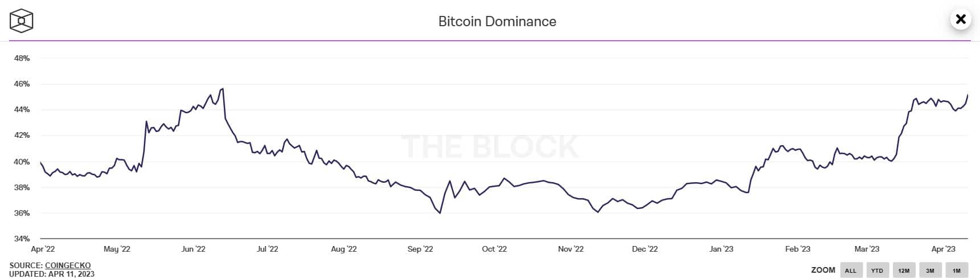This screenshot has height=279, width=980.
Task: Click The Block cube logo
Action: 22,21
